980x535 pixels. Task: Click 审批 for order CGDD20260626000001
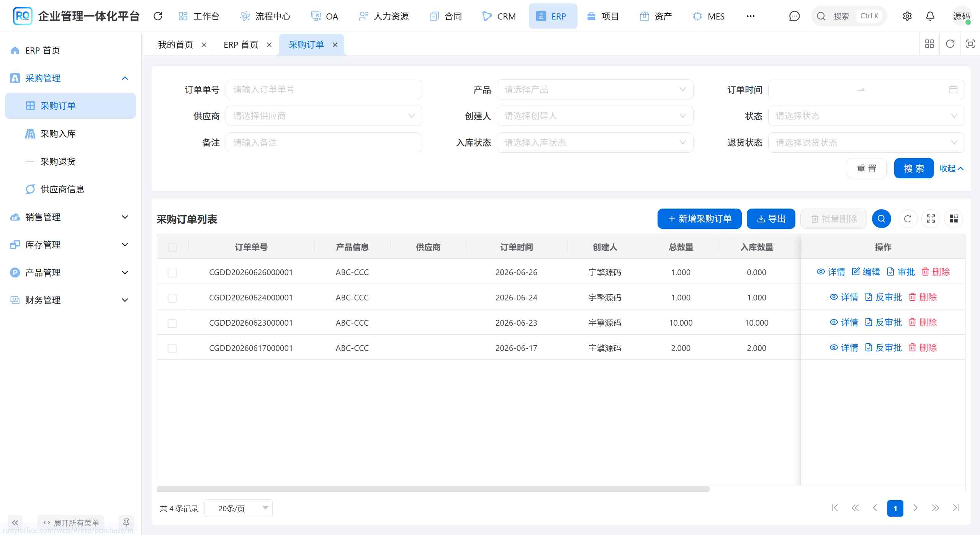point(901,272)
